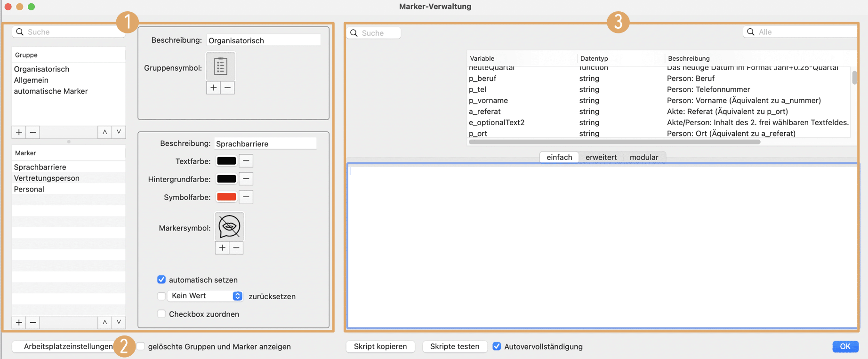Click the group Beschreibung field Organisatorisch
Image resolution: width=868 pixels, height=359 pixels.
pyautogui.click(x=264, y=40)
